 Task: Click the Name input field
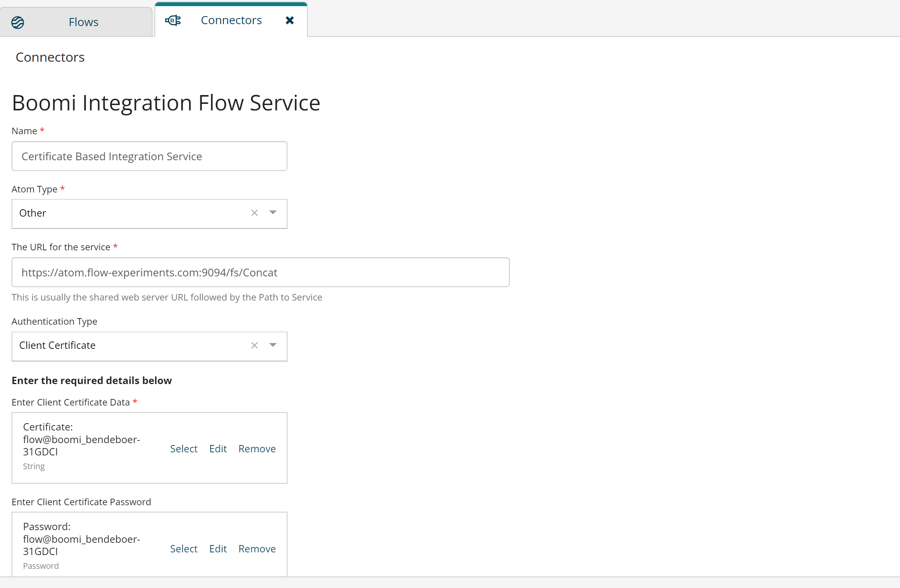coord(149,156)
